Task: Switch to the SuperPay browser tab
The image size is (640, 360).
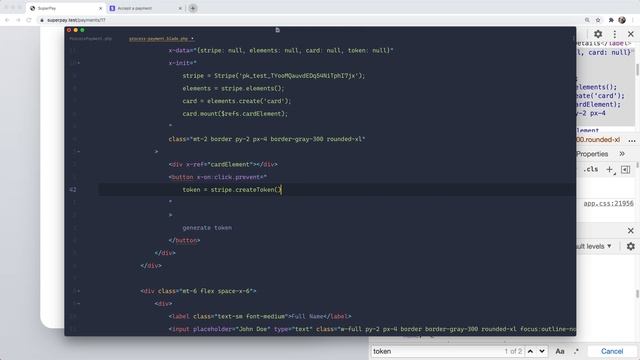Action: point(65,8)
